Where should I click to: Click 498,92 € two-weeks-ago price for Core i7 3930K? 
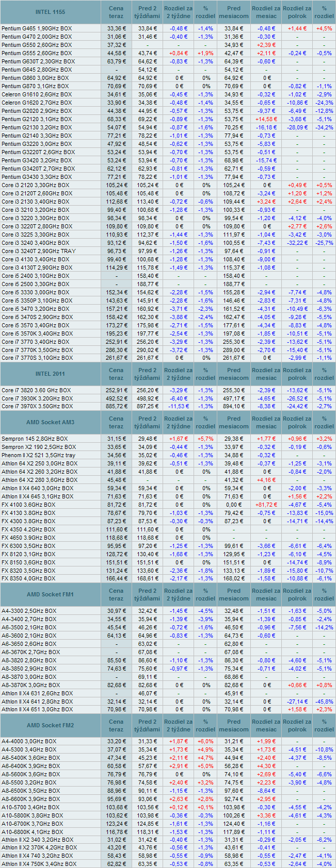click(147, 398)
